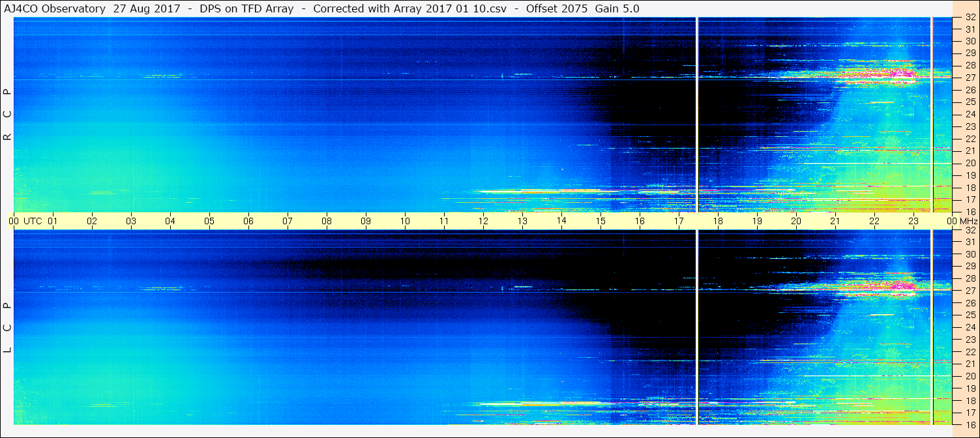Viewport: 980px width, 438px height.
Task: Click the 'R C P' vertical panel label
Action: click(7, 114)
